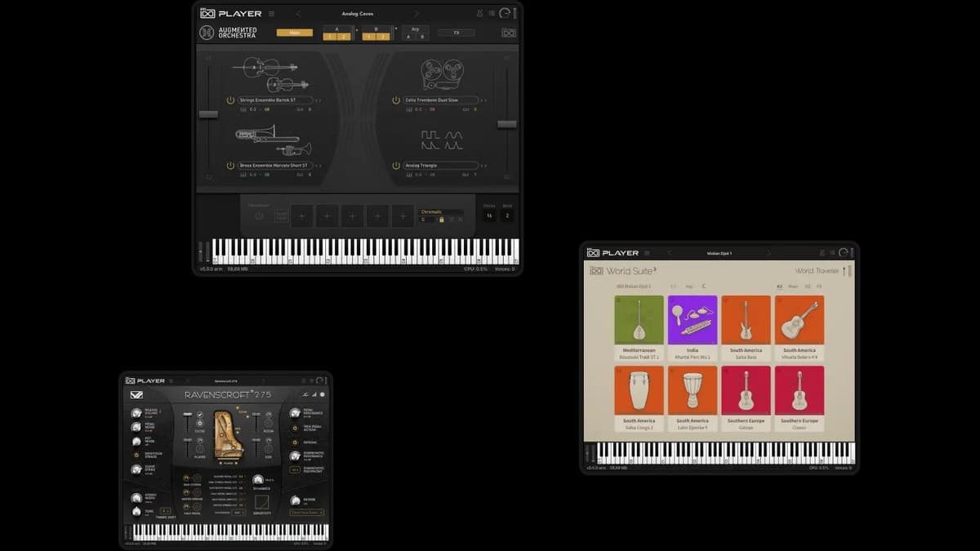Toggle power for Cello Trombone Duet layer
980x551 pixels.
[396, 100]
